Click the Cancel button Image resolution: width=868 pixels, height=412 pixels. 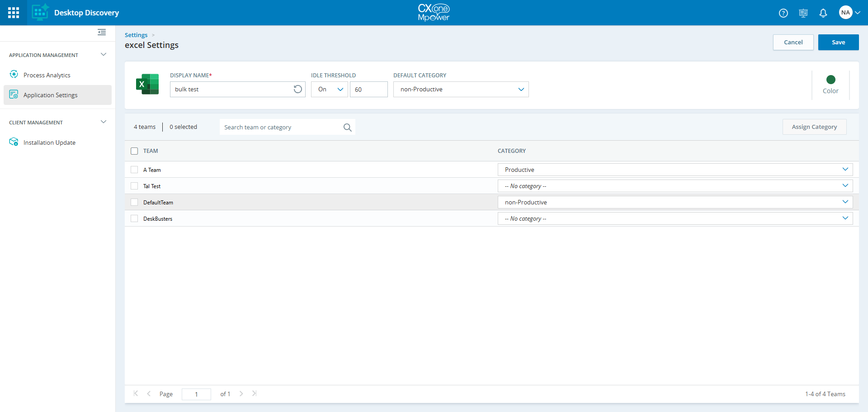pyautogui.click(x=793, y=42)
